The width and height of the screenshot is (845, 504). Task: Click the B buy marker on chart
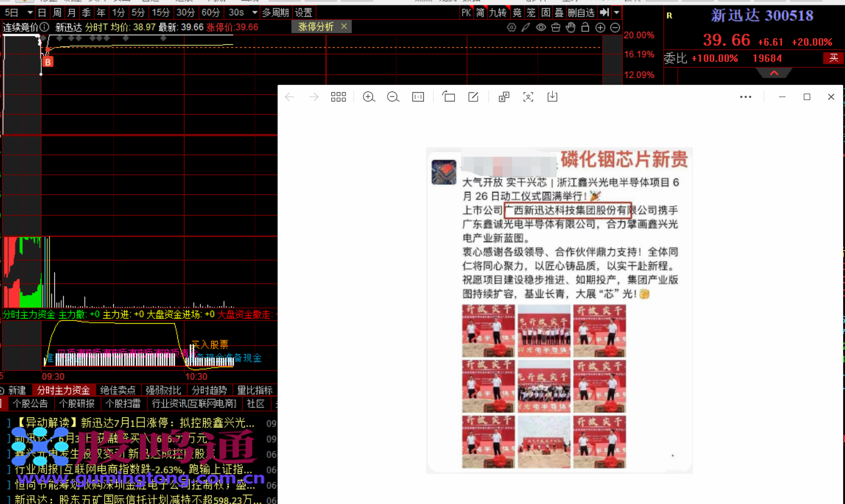tap(48, 62)
